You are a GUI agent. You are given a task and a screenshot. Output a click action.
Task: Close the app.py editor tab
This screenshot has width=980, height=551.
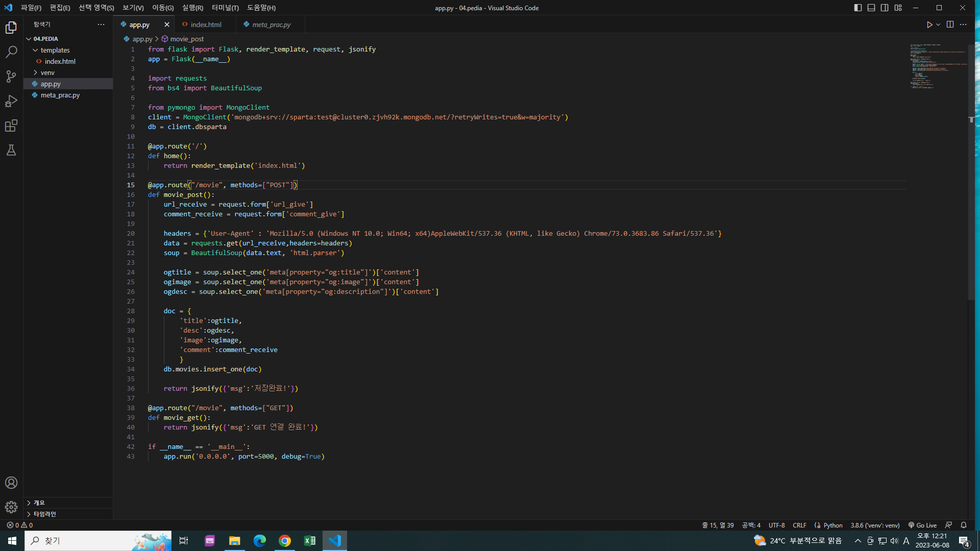(167, 24)
